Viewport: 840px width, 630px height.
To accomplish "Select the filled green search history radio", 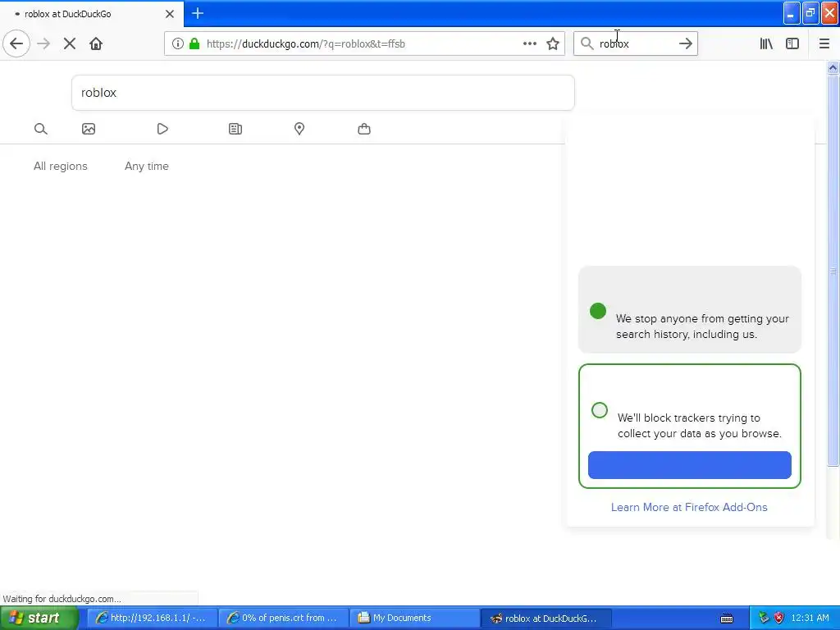I will point(598,311).
